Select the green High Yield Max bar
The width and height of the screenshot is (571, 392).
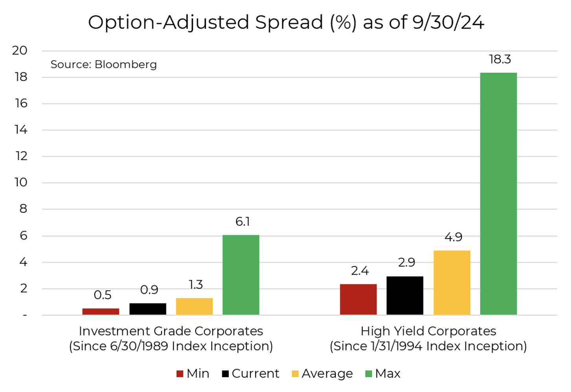(x=498, y=194)
